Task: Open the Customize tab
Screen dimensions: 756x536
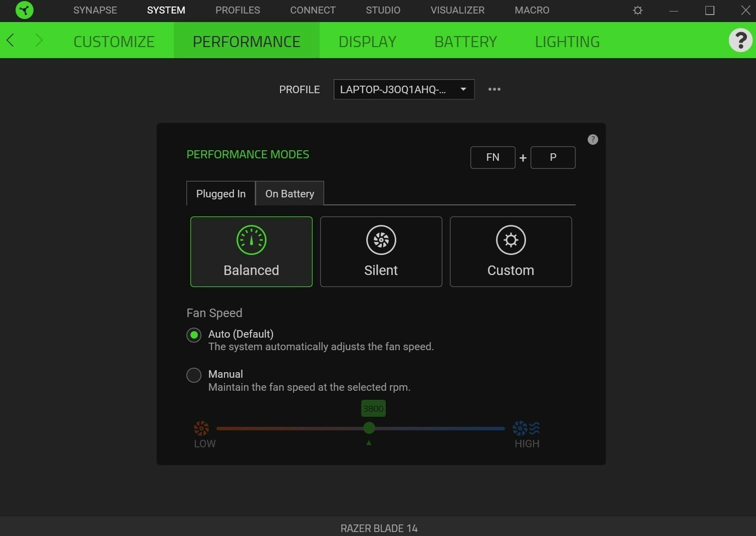Action: point(114,41)
